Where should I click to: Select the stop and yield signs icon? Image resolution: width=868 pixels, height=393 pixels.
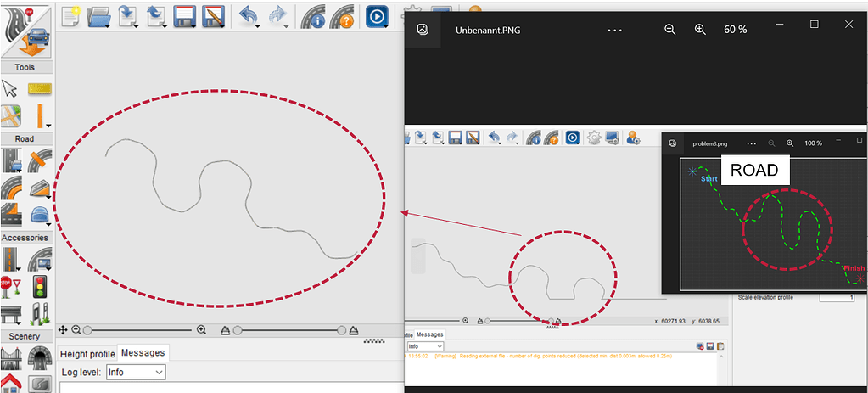tap(11, 287)
